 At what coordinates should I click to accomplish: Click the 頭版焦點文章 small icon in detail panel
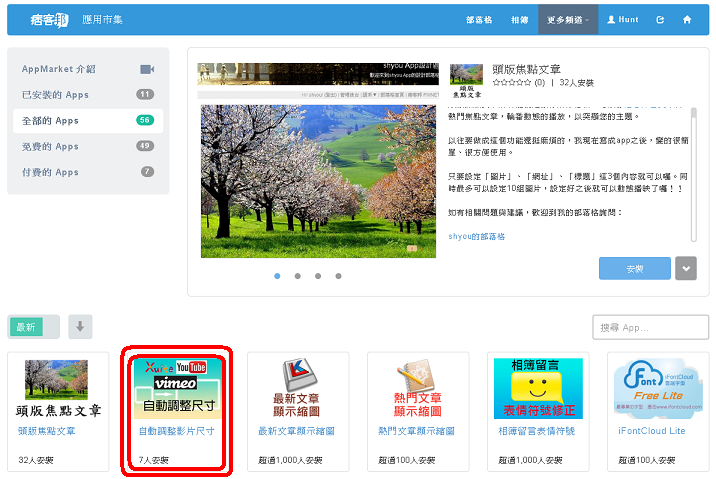(x=466, y=81)
